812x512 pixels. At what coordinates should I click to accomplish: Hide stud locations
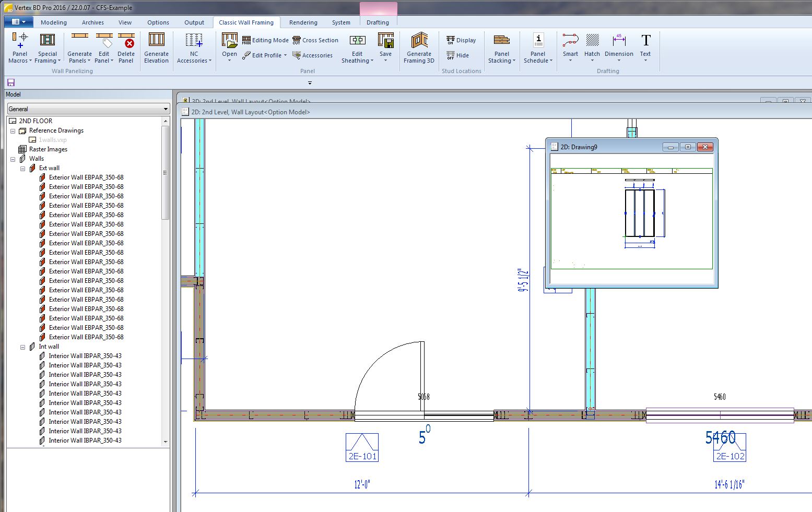pyautogui.click(x=457, y=55)
